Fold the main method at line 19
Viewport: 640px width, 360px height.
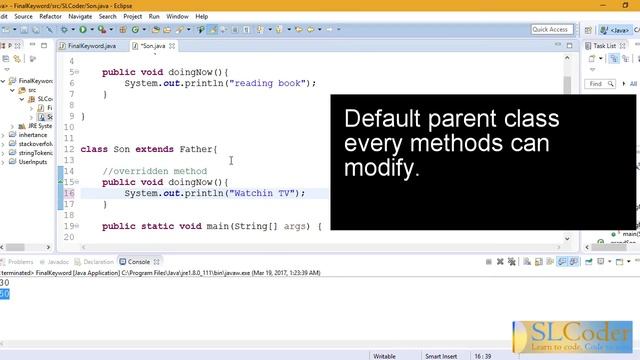pyautogui.click(x=77, y=226)
